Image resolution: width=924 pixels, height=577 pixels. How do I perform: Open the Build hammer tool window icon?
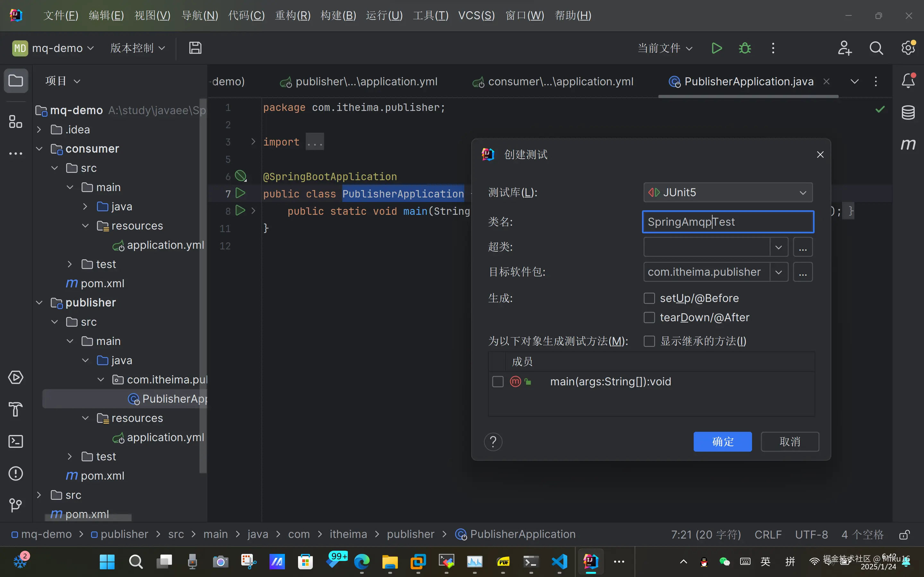[16, 409]
